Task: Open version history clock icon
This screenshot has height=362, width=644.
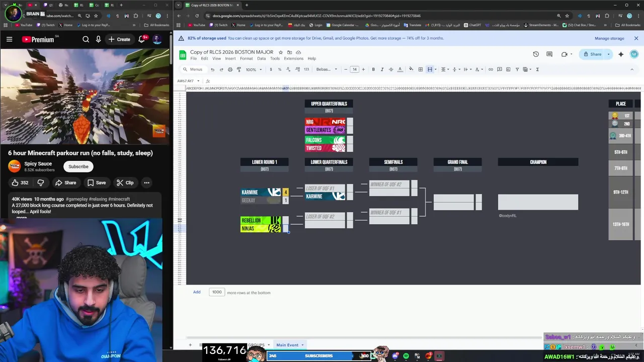Action: click(536, 54)
